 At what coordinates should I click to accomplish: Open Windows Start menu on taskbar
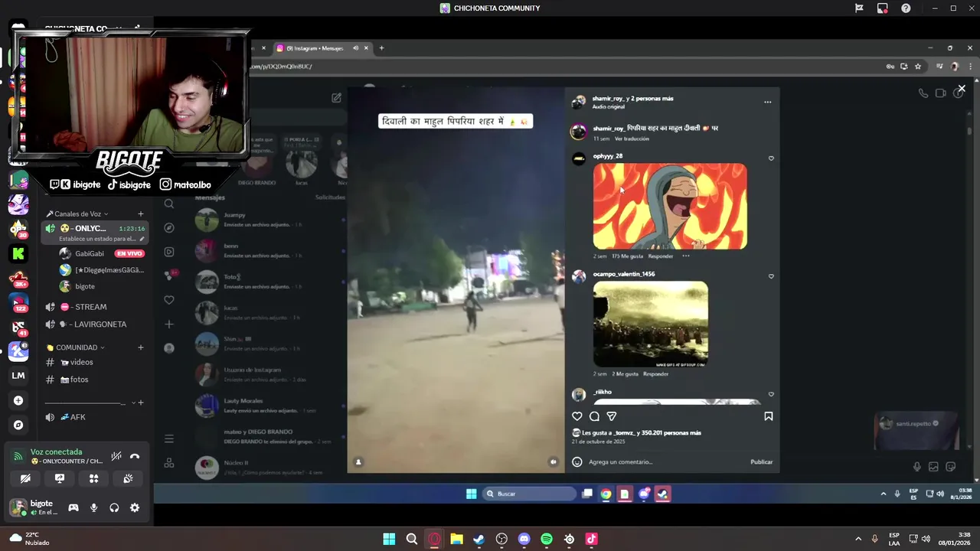point(389,539)
